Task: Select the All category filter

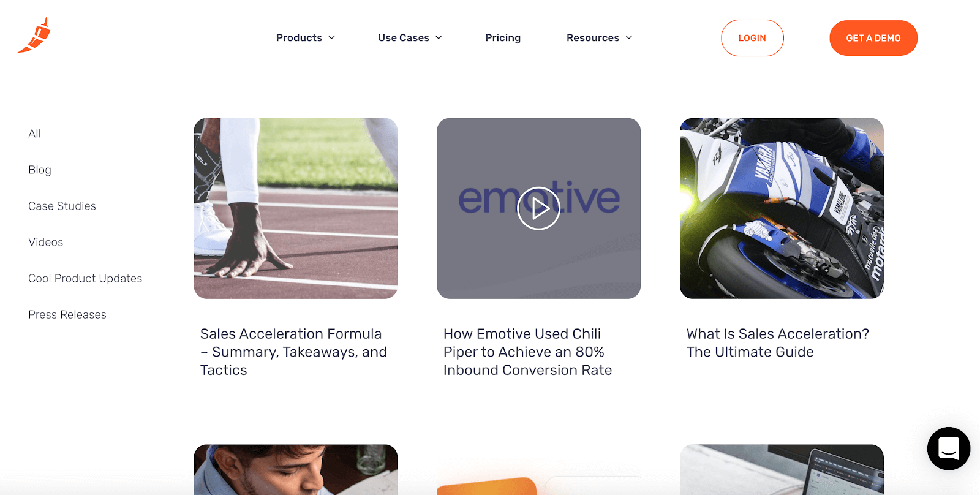Action: [x=34, y=134]
